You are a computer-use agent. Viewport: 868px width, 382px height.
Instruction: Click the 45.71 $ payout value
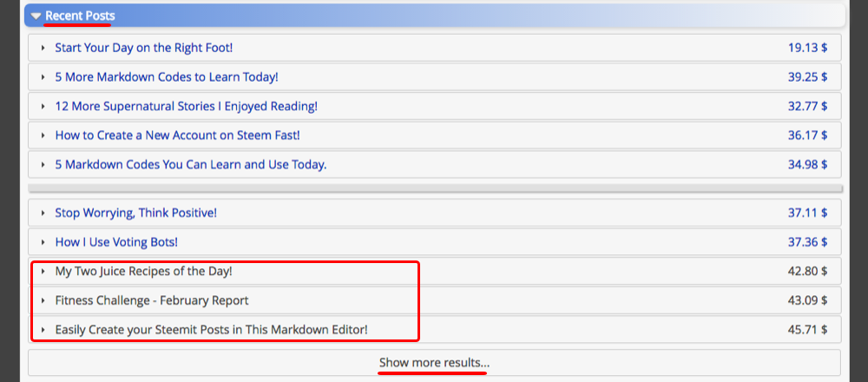pos(807,330)
